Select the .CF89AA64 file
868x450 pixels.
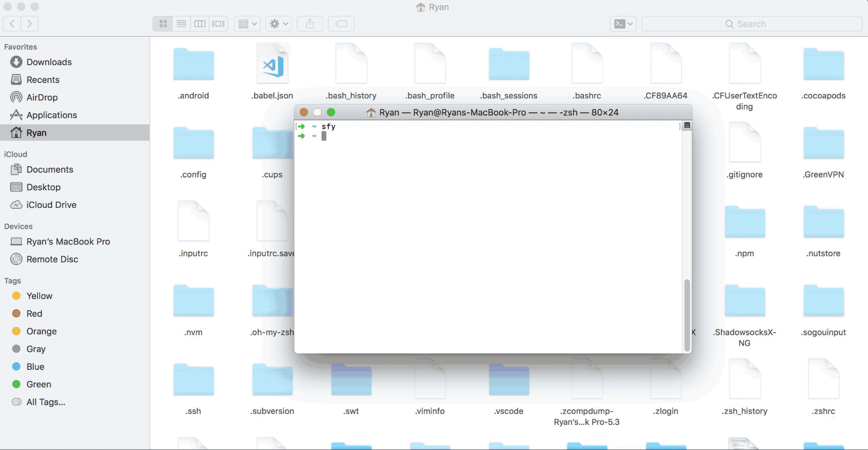pos(666,63)
